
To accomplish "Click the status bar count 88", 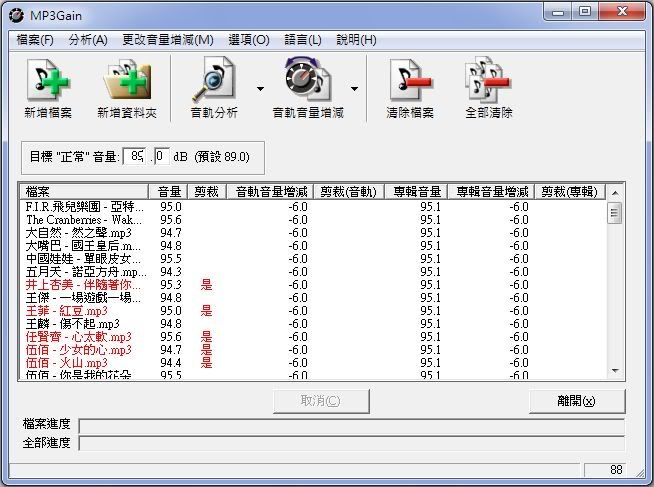I will [616, 470].
